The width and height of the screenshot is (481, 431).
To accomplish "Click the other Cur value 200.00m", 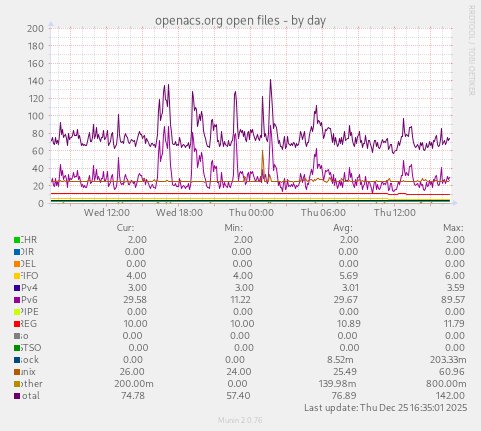I will [134, 384].
